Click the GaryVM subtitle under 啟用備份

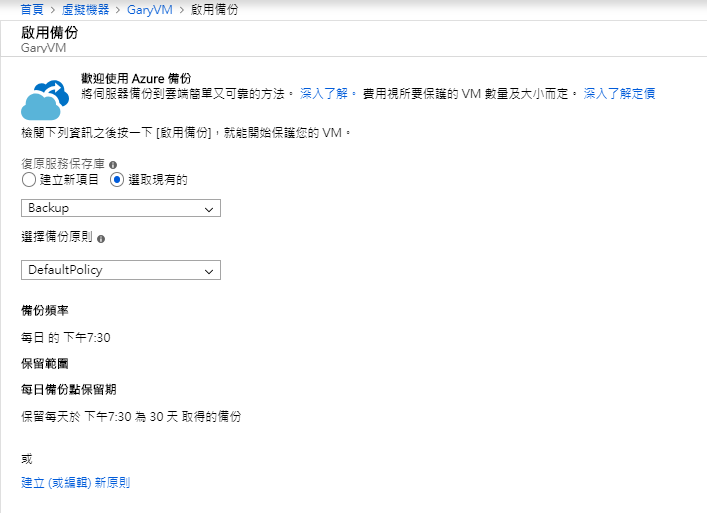[x=43, y=48]
